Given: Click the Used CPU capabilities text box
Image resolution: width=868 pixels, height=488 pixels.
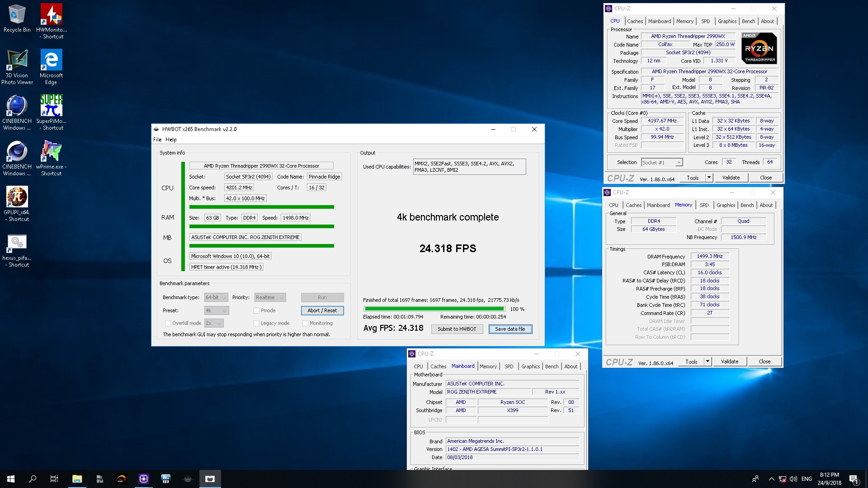Looking at the screenshot, I should 469,167.
